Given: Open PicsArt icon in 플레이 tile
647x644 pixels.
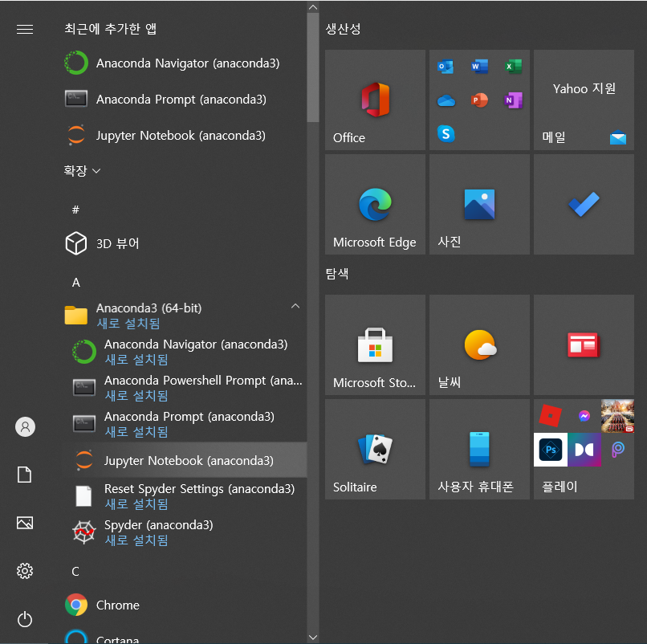Looking at the screenshot, I should (x=618, y=450).
